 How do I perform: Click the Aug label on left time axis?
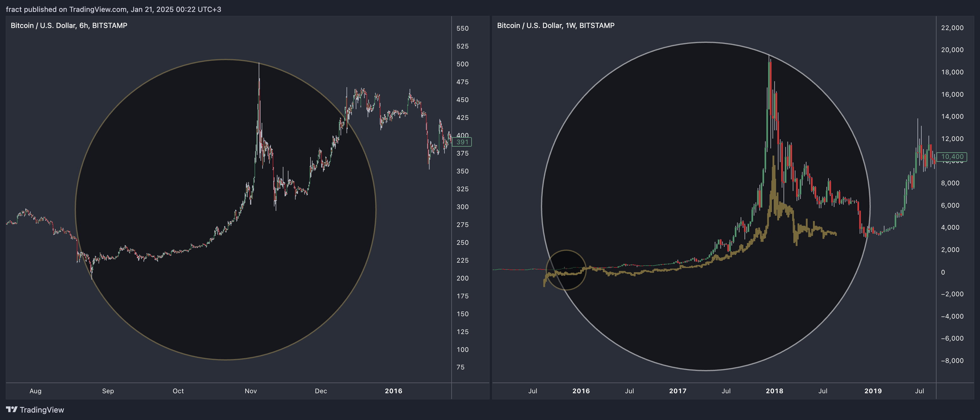click(x=35, y=391)
